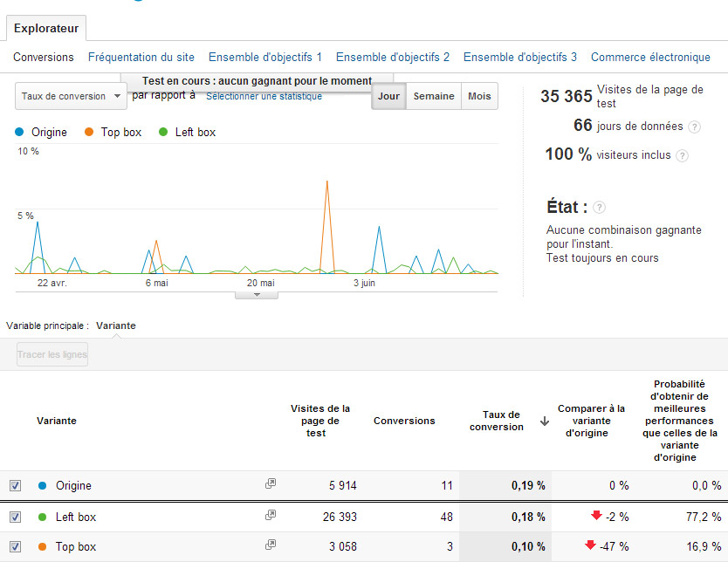Click the orange Top box peak in chart
The height and width of the screenshot is (562, 728).
click(x=327, y=182)
